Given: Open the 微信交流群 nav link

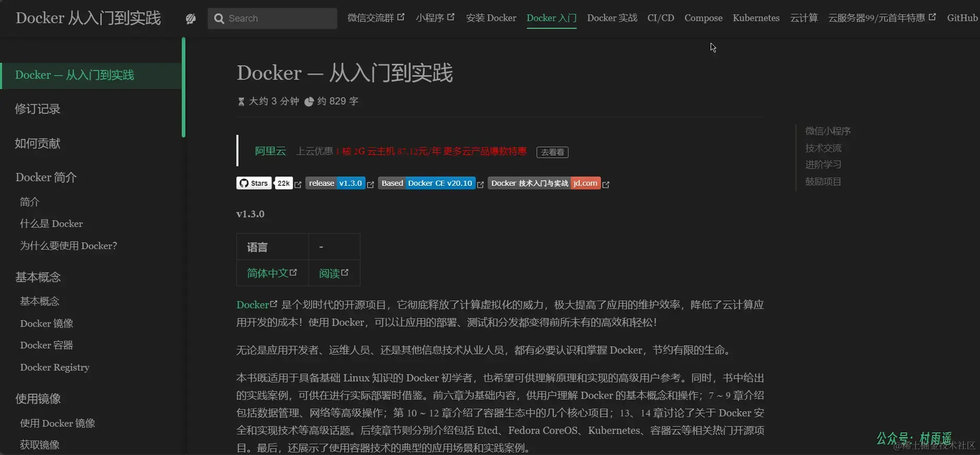Looking at the screenshot, I should coord(376,18).
